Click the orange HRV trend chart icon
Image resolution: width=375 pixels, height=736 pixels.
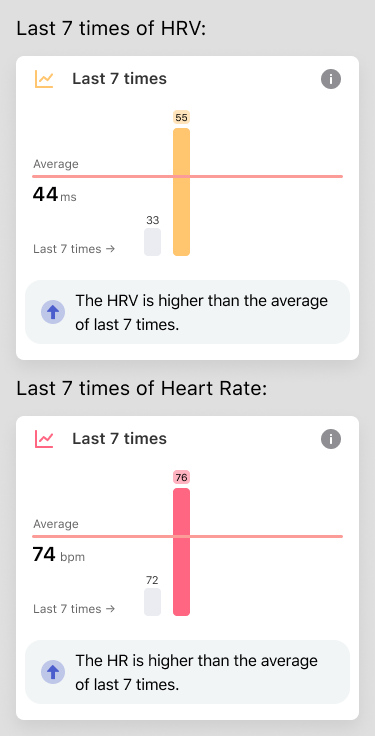[x=44, y=79]
